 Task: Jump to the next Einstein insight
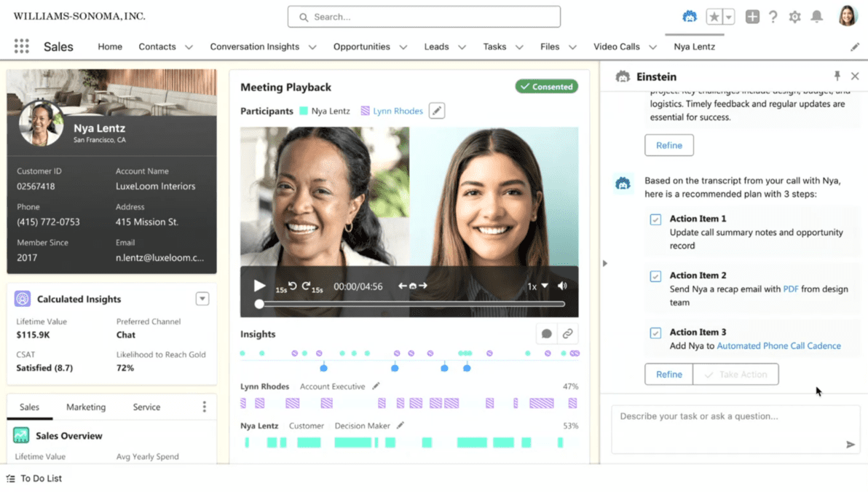click(x=423, y=286)
